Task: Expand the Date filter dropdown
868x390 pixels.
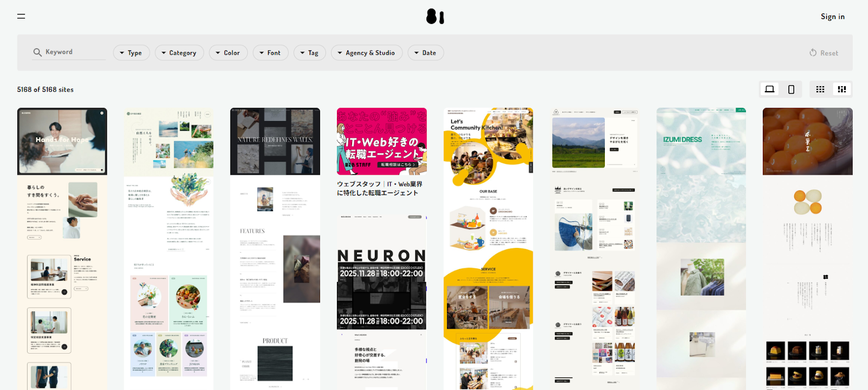Action: (425, 53)
